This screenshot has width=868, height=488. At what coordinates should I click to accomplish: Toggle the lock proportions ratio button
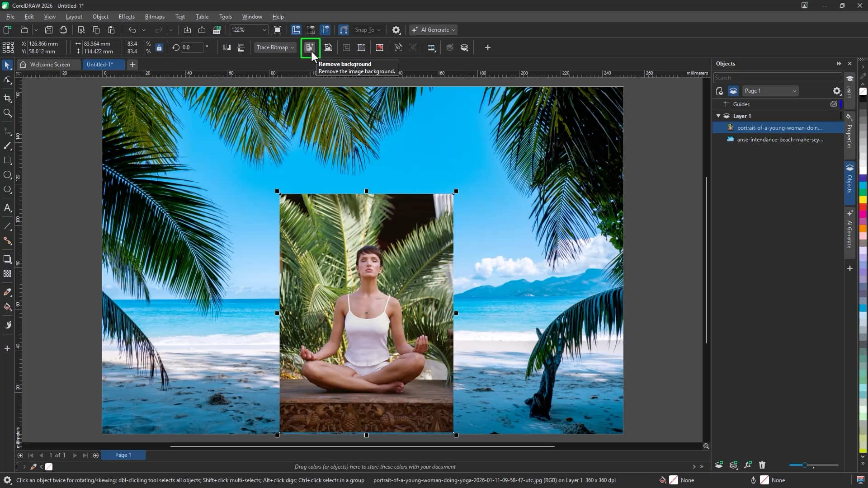click(159, 47)
